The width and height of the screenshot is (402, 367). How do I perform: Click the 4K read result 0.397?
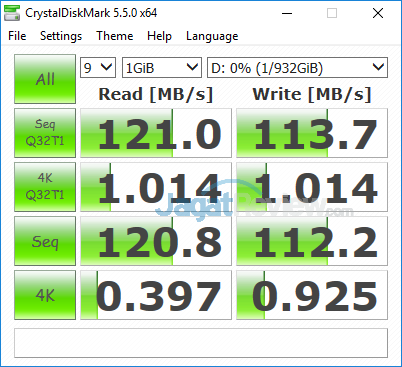[156, 295]
